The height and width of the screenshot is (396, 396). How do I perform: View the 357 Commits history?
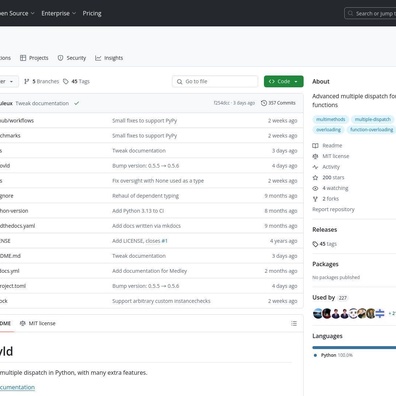(x=278, y=103)
